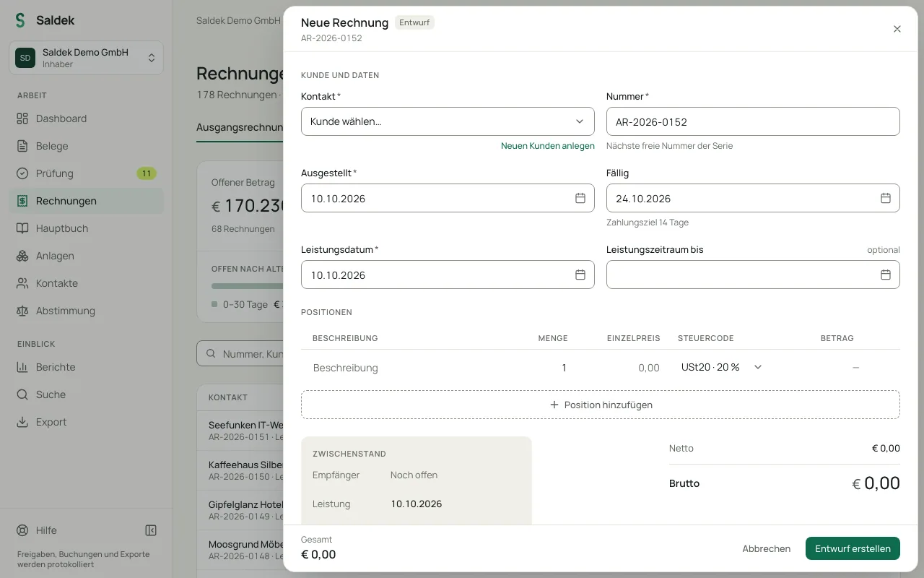924x578 pixels.
Task: Open the Kunde wählen dropdown
Action: [x=448, y=121]
